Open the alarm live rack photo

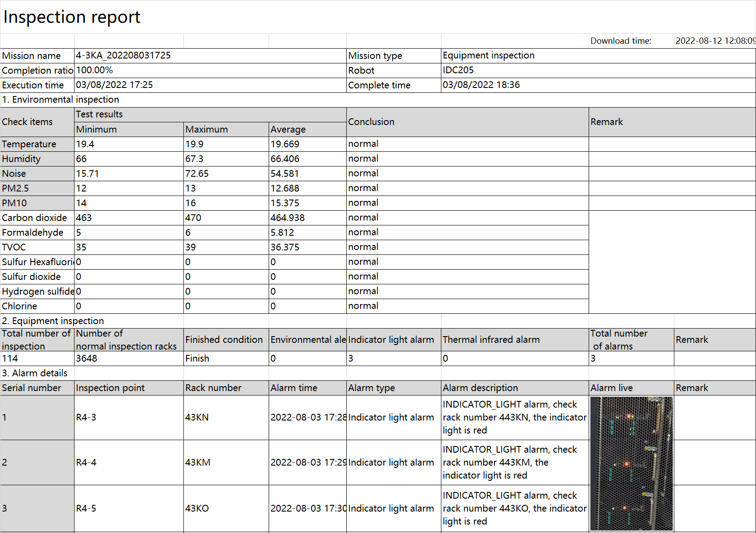pyautogui.click(x=631, y=463)
